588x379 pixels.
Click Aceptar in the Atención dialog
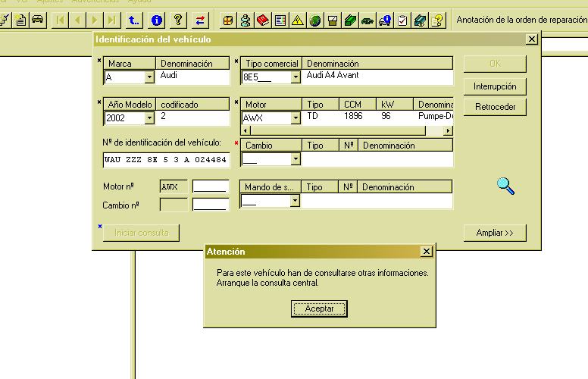tap(319, 309)
